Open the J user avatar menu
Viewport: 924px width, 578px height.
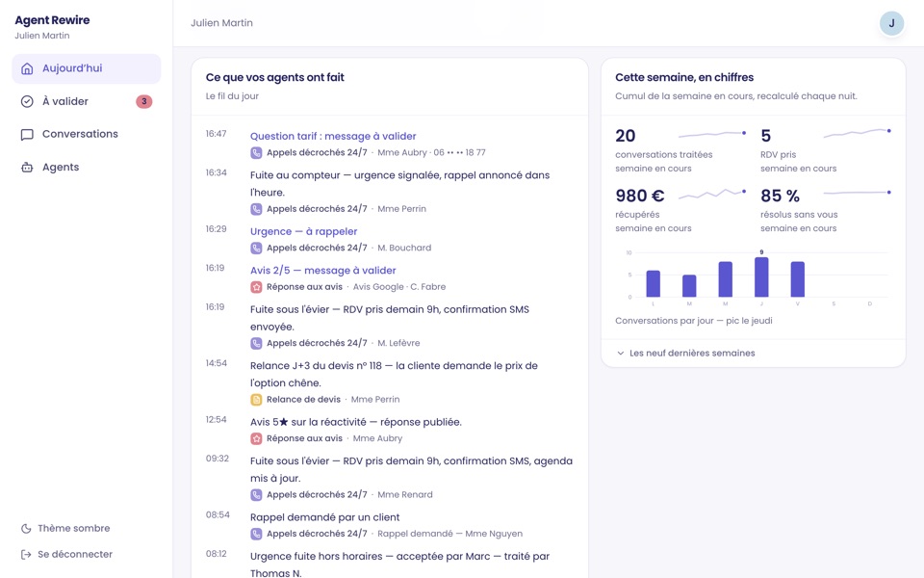891,23
